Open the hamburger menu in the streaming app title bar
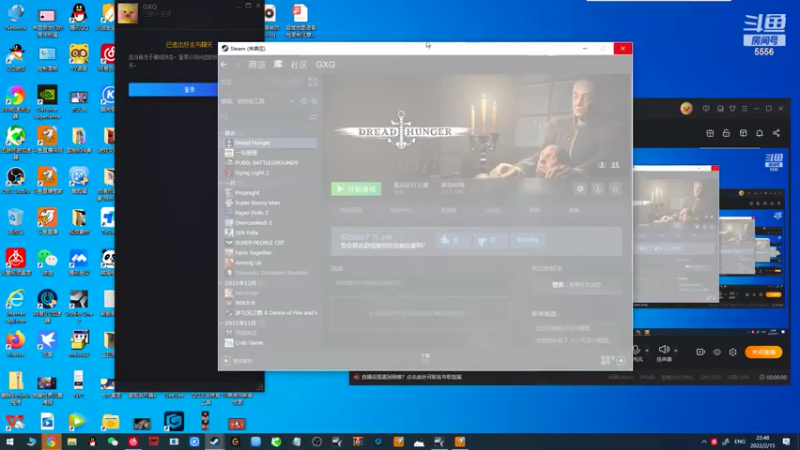This screenshot has width=800, height=450. coord(744,109)
